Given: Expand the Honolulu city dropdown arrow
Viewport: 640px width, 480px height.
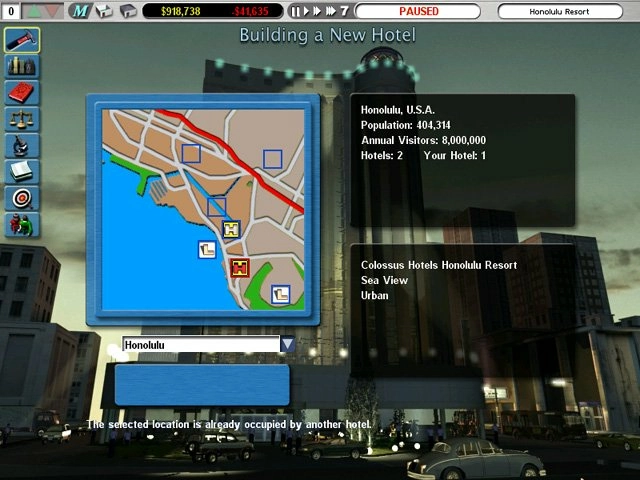Looking at the screenshot, I should [287, 345].
